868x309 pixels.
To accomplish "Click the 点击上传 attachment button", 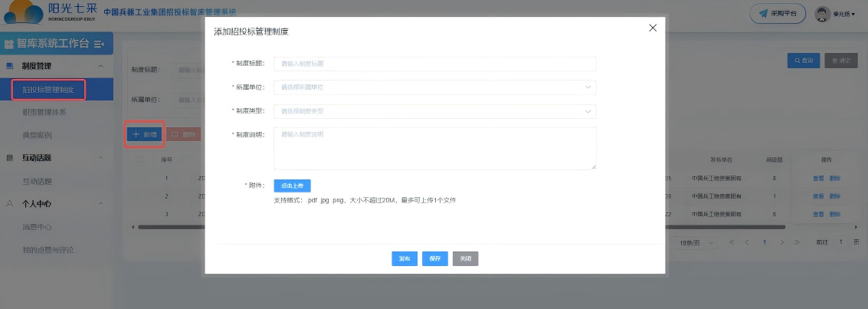I will click(x=292, y=186).
